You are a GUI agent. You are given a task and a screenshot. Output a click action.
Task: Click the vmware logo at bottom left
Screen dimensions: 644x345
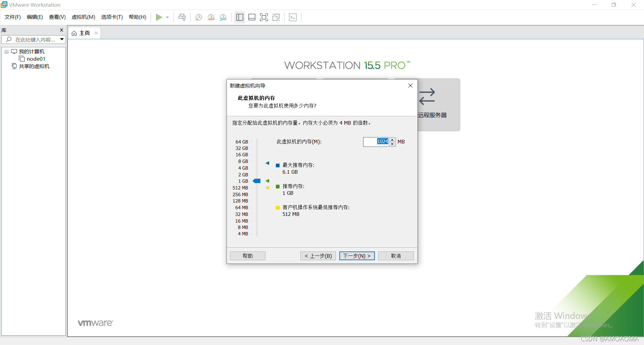tap(95, 323)
